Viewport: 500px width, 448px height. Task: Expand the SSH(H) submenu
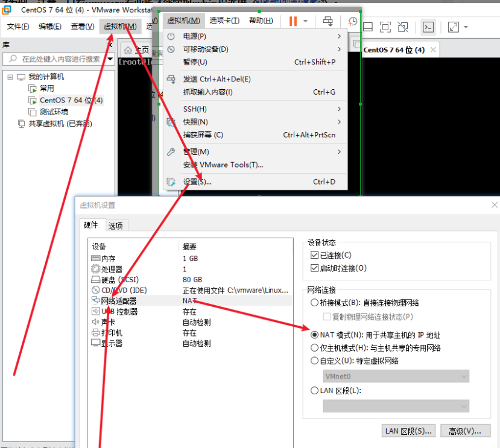[255, 109]
